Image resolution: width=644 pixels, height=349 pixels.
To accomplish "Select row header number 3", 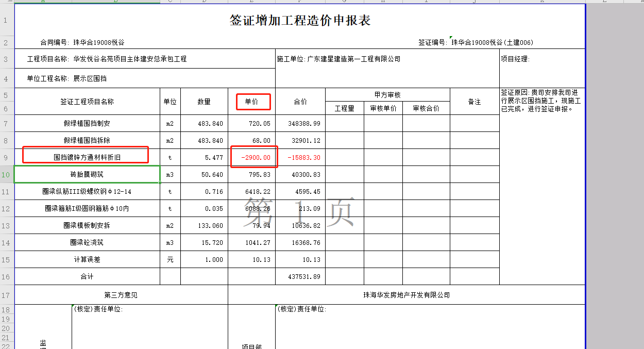I will [x=6, y=59].
